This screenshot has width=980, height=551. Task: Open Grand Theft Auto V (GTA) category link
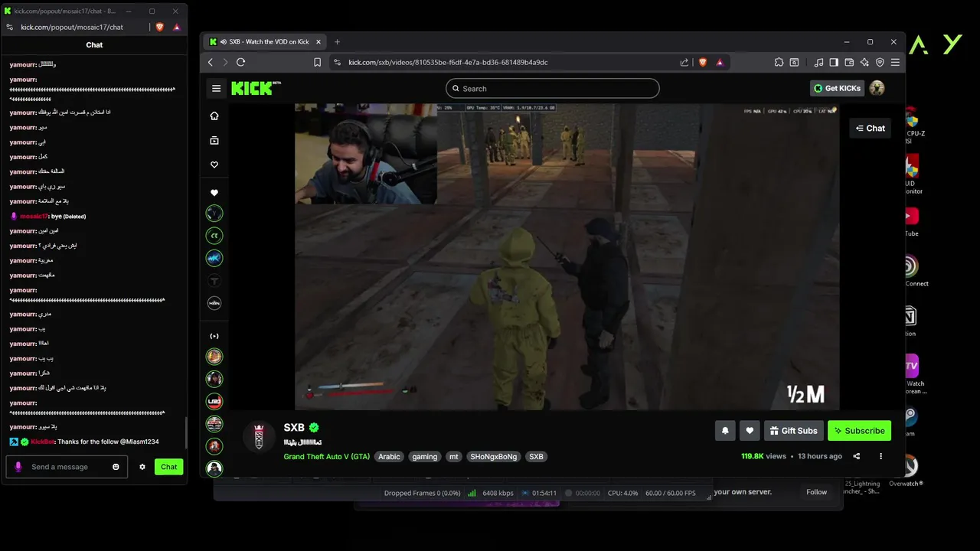[x=327, y=457]
